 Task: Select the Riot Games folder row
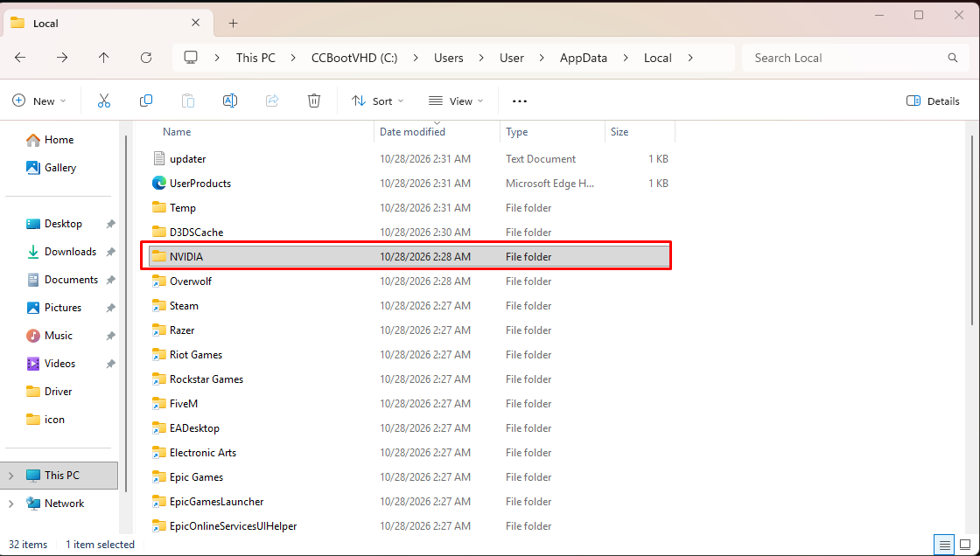410,355
